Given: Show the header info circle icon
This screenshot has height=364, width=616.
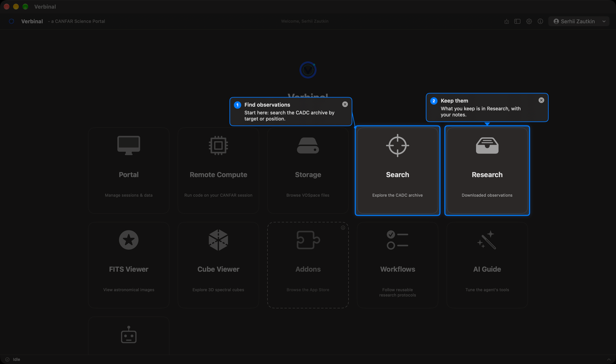Looking at the screenshot, I should [540, 22].
